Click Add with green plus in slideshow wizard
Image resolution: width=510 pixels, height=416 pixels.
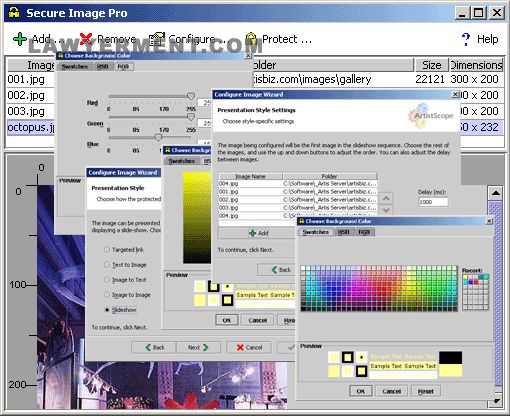[258, 233]
